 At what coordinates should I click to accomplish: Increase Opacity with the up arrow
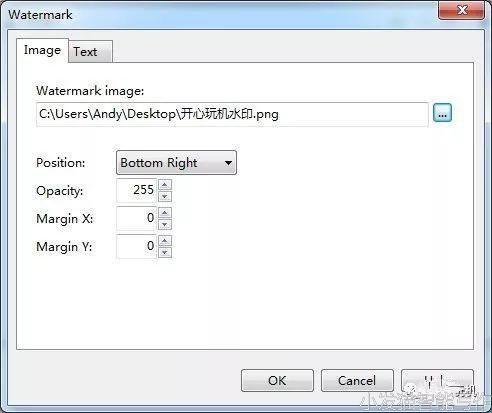pos(165,184)
